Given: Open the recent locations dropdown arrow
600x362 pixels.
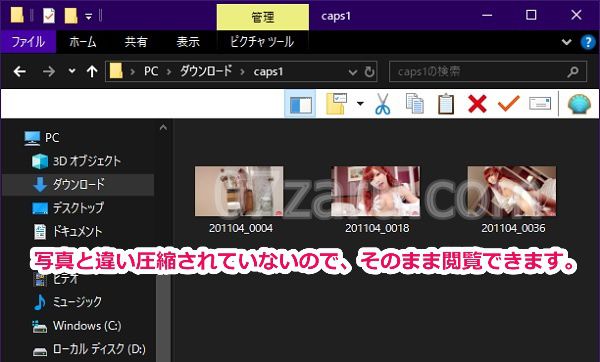Looking at the screenshot, I should (x=72, y=71).
